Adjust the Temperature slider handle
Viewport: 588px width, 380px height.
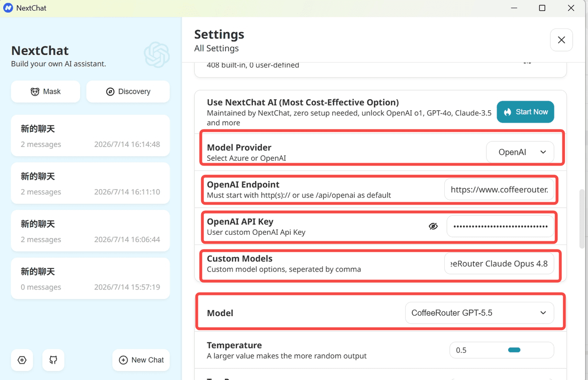[514, 350]
